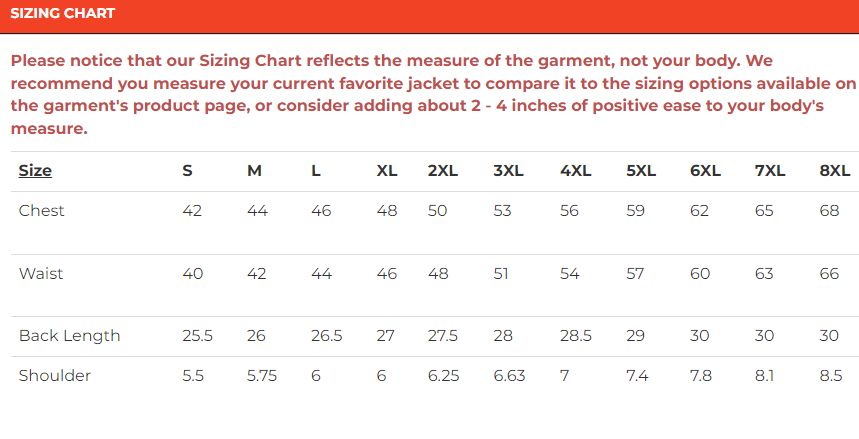Click the Back Length row label
The image size is (859, 439).
(x=69, y=336)
